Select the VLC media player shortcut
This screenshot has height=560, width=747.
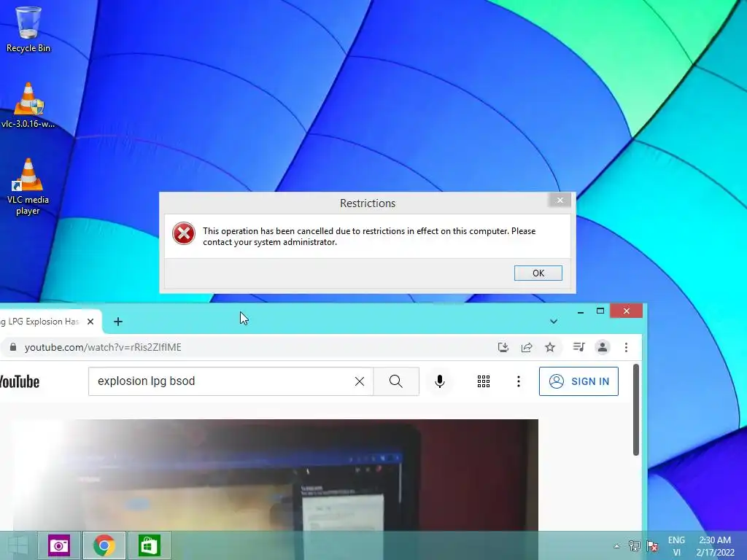[x=28, y=187]
